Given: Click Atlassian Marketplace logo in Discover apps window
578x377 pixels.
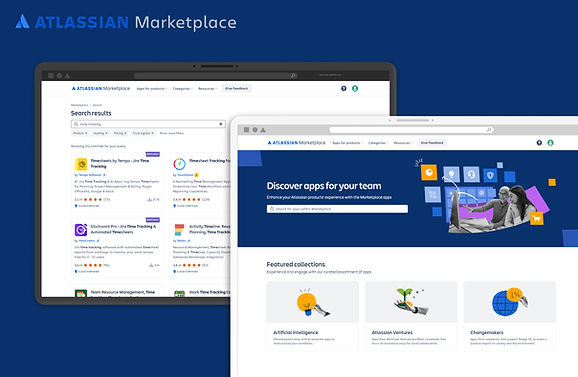Looking at the screenshot, I should 296,143.
